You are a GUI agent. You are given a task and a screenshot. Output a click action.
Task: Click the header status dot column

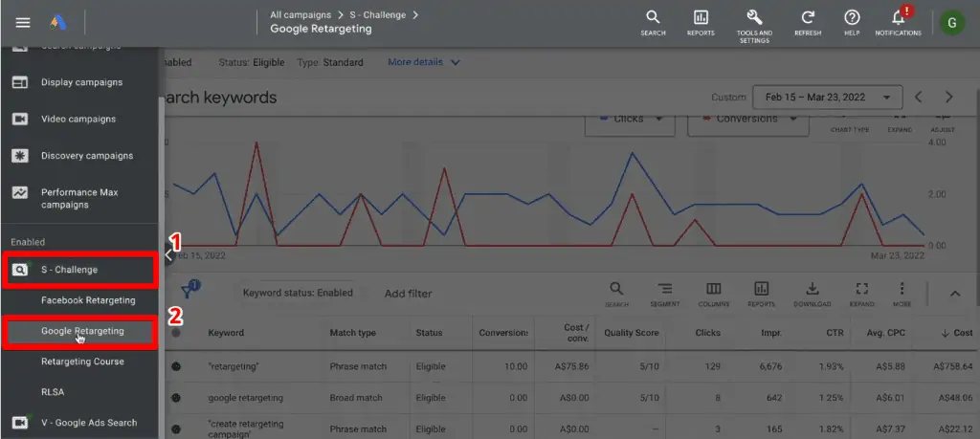(x=176, y=333)
